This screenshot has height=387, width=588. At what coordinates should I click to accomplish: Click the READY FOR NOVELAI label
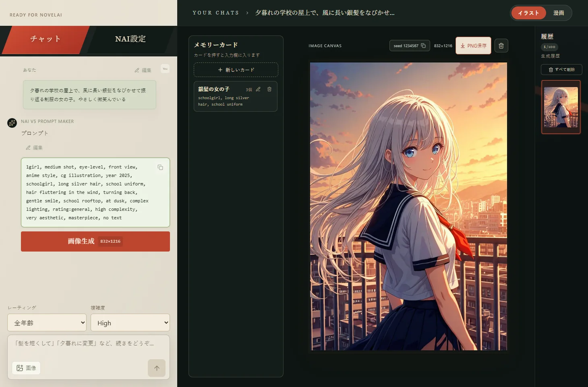[36, 15]
